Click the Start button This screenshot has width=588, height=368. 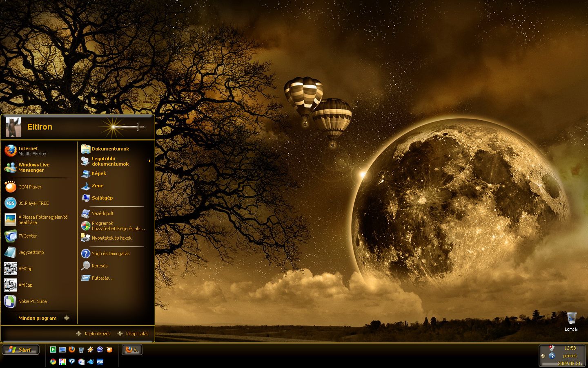20,350
